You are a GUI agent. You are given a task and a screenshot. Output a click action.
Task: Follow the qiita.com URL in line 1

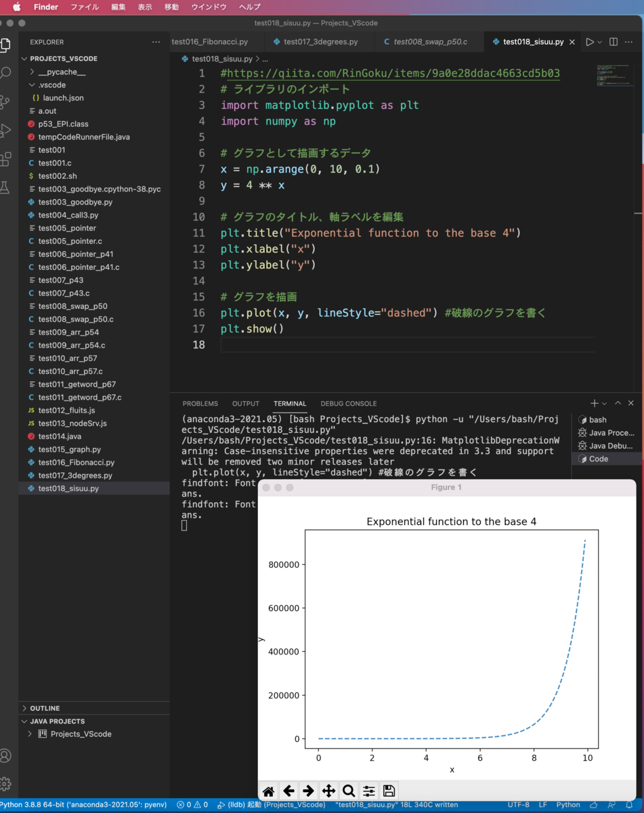click(x=394, y=73)
